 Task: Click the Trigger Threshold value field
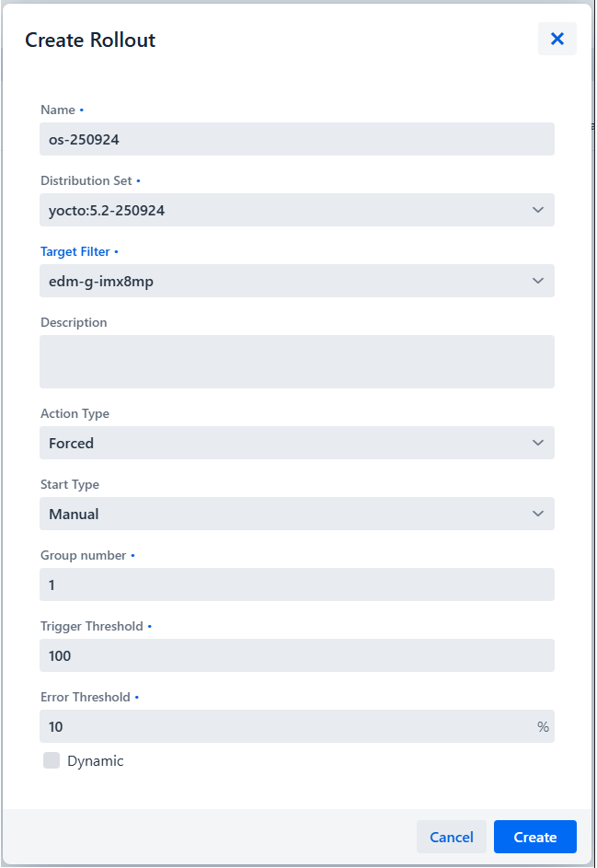click(x=296, y=655)
